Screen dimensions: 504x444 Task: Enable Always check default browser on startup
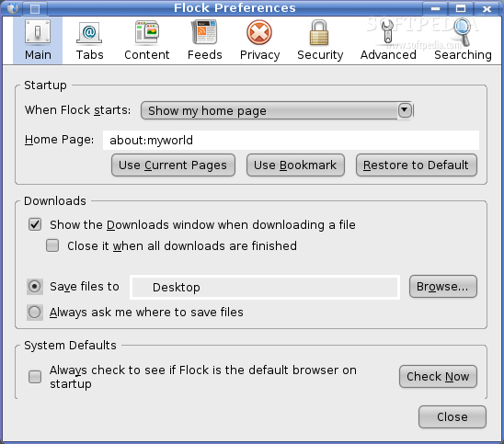pyautogui.click(x=35, y=377)
